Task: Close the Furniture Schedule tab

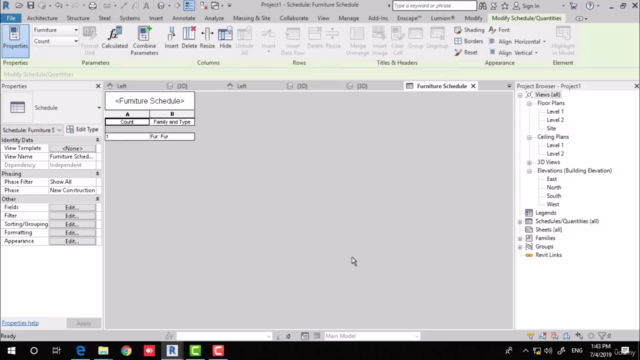Action: (473, 86)
